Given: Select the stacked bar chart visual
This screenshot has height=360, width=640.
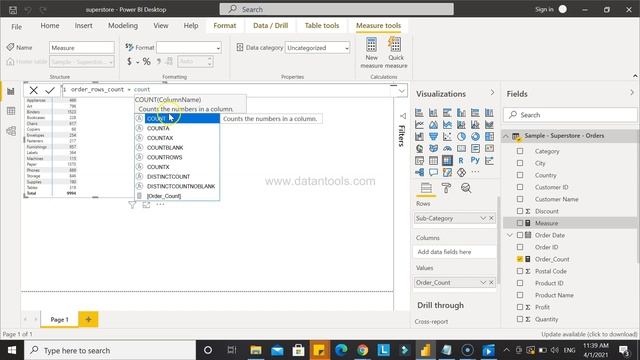Looking at the screenshot, I should pos(419,113).
